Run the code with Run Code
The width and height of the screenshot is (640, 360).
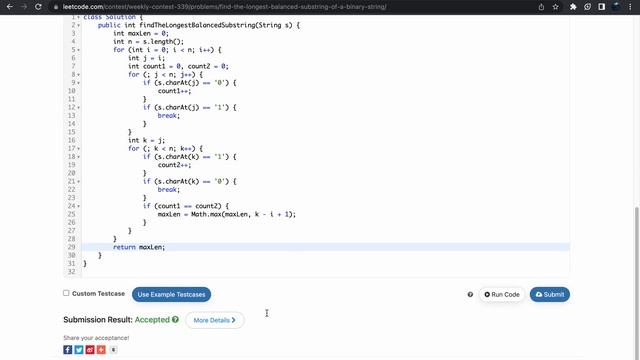point(502,294)
